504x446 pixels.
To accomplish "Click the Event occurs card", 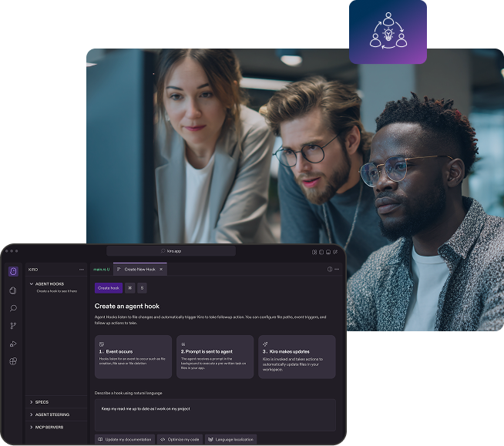I will 133,357.
